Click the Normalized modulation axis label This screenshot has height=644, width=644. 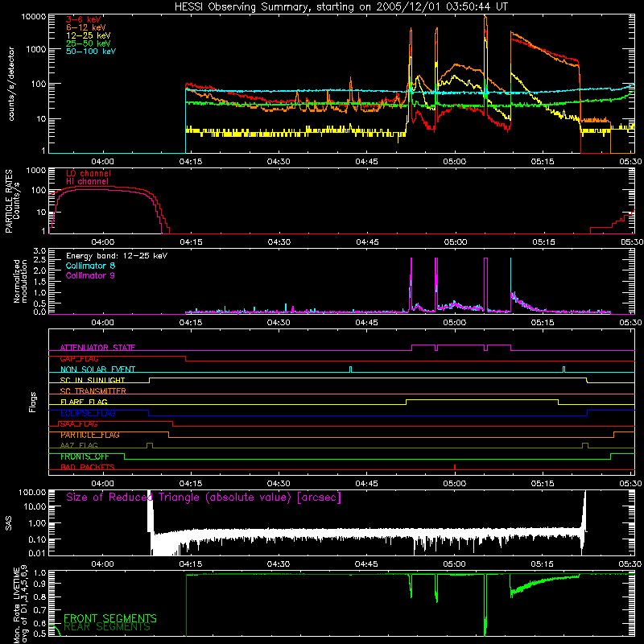click(x=20, y=281)
